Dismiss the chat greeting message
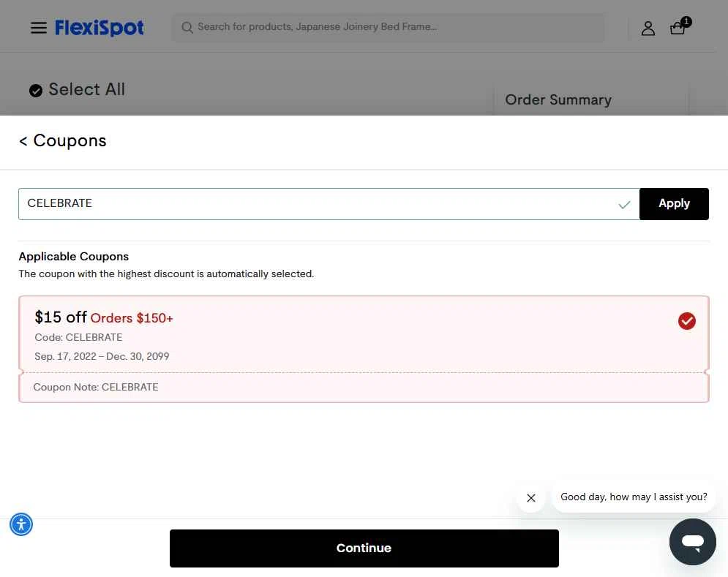 pos(531,498)
